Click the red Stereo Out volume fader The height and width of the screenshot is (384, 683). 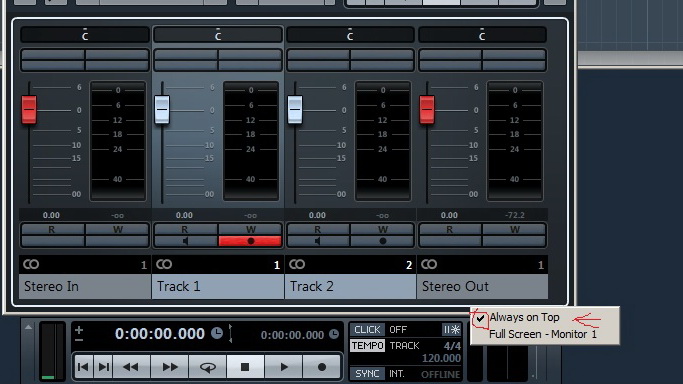click(427, 110)
